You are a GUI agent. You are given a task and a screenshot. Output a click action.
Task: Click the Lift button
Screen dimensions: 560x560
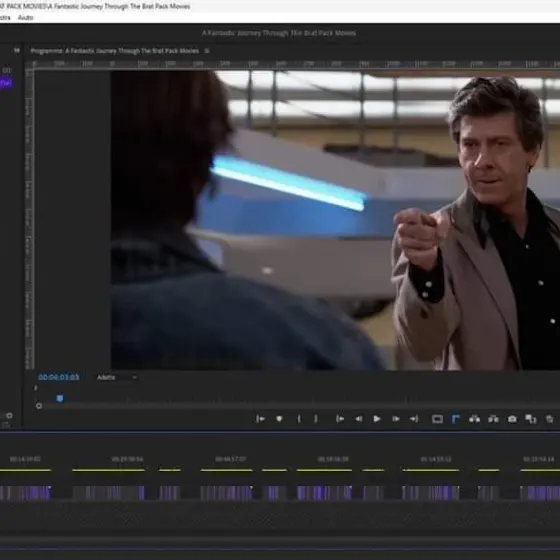coord(474,419)
